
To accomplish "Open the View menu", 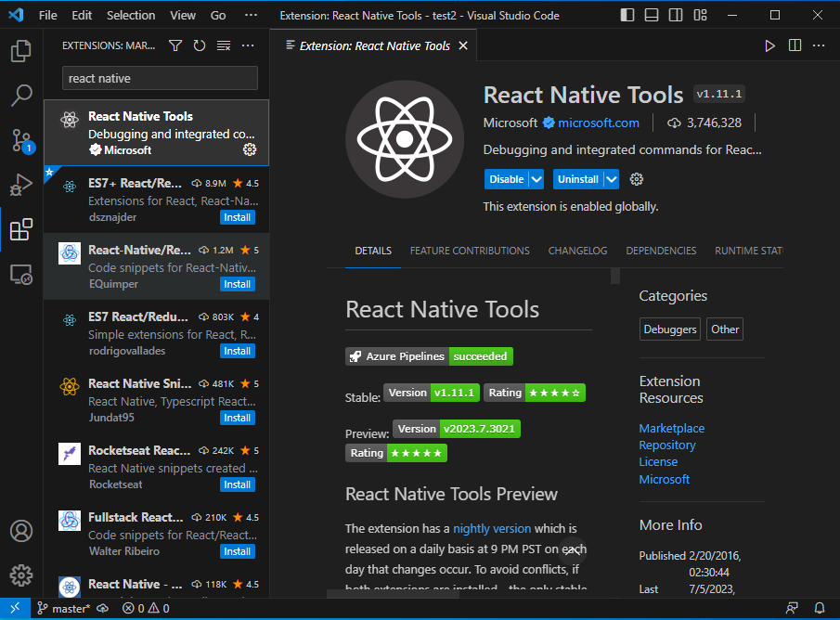I will pyautogui.click(x=182, y=15).
